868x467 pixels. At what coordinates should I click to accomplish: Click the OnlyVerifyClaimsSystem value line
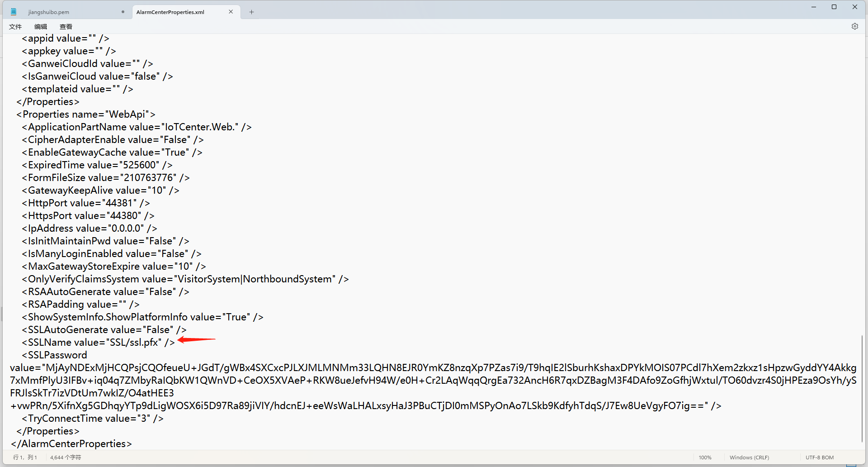pos(185,279)
